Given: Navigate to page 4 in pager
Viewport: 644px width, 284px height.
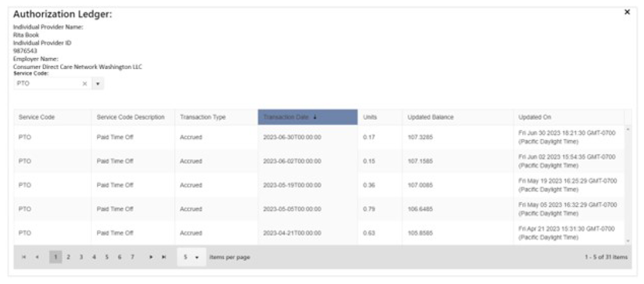Looking at the screenshot, I should pos(93,257).
